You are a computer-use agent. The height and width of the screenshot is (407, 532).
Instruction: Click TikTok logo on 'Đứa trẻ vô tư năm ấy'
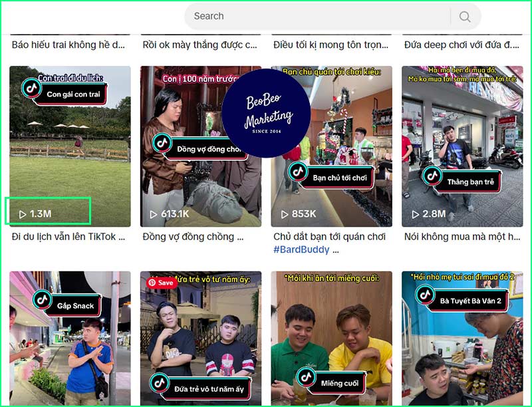[x=160, y=384]
